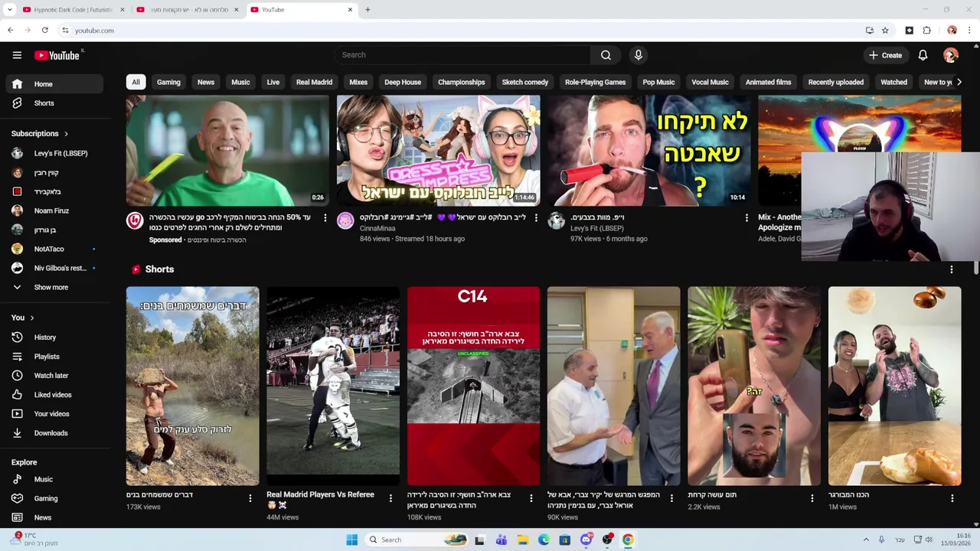Select the Sketch comedy filter chip
This screenshot has width=980, height=551.
(524, 82)
